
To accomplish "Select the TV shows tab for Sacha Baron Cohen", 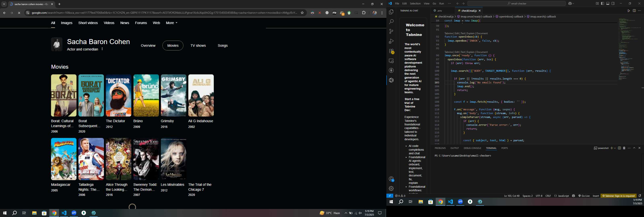I will [x=198, y=46].
